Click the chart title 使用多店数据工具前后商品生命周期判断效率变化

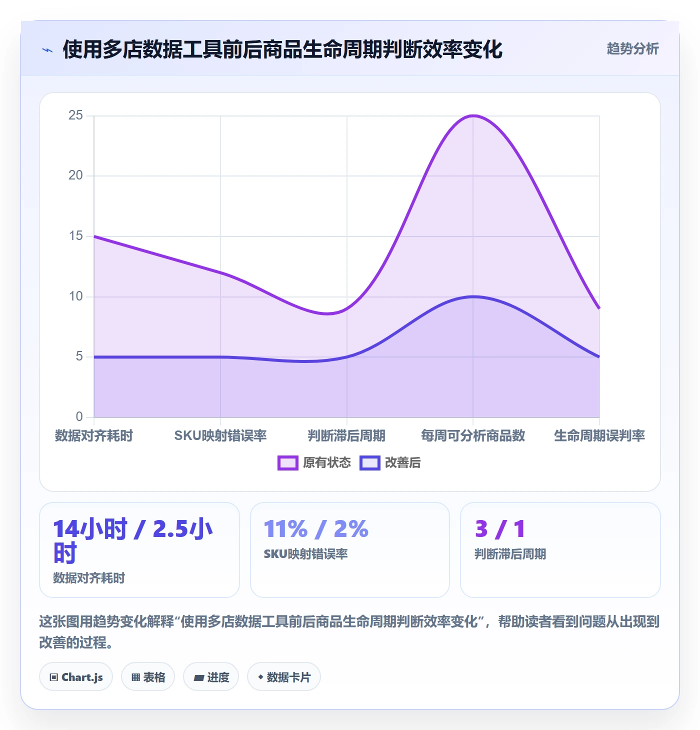tap(282, 49)
